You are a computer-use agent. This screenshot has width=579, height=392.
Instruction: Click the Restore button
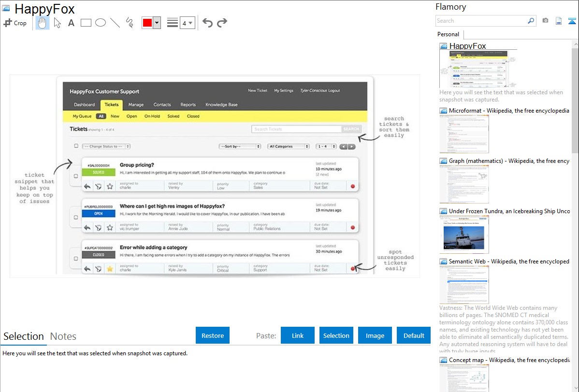click(x=213, y=335)
